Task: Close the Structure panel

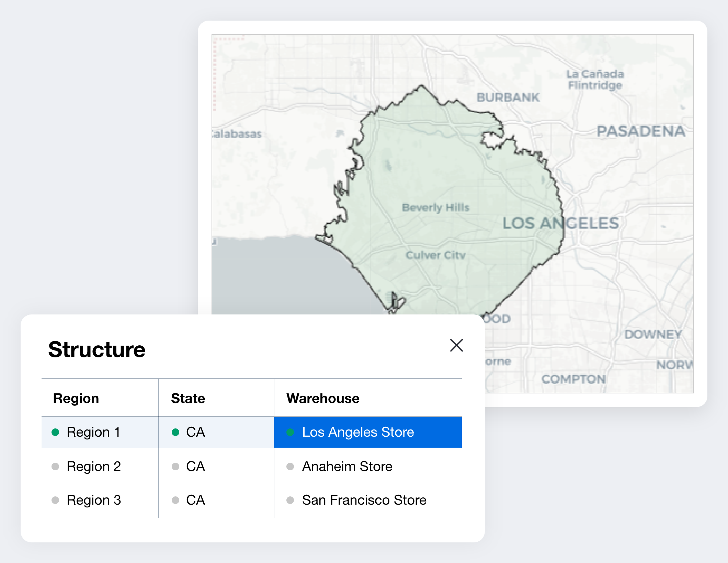Action: click(456, 345)
